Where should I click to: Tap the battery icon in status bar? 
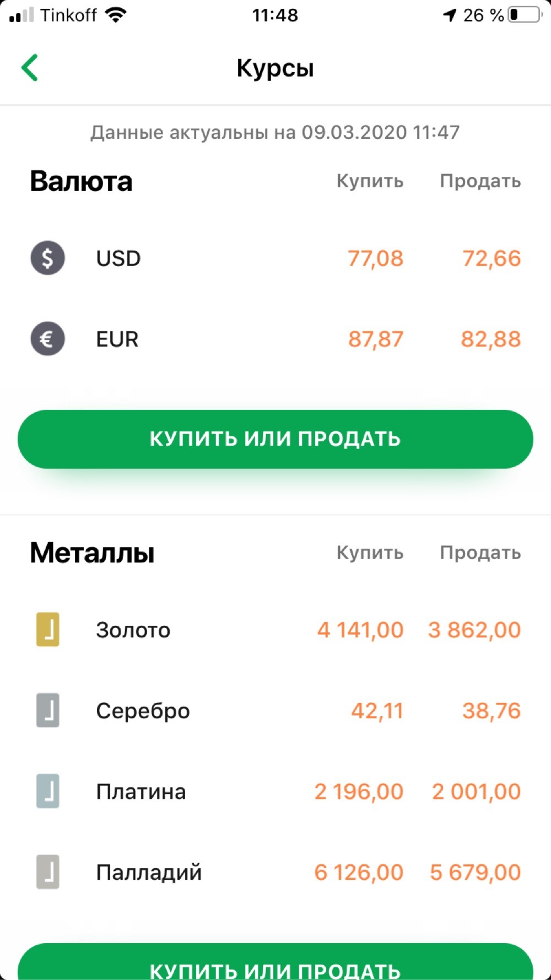point(524,15)
